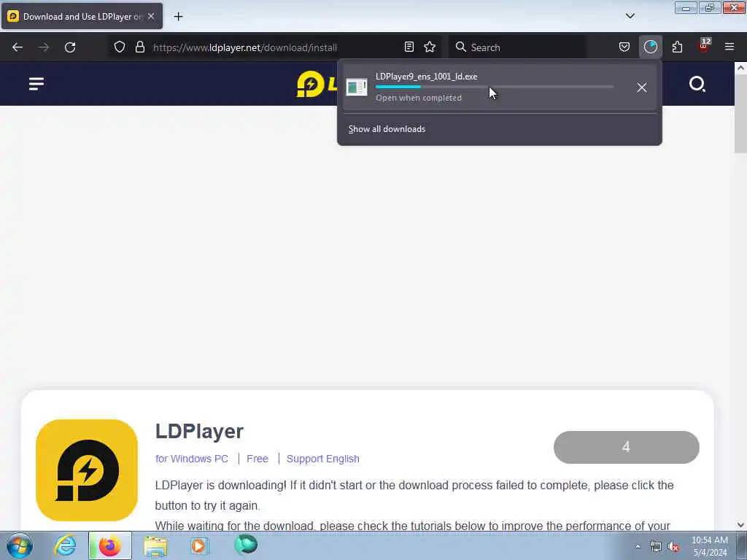Click the Firefox taskbar icon
Viewport: 747px width, 560px height.
click(x=109, y=545)
